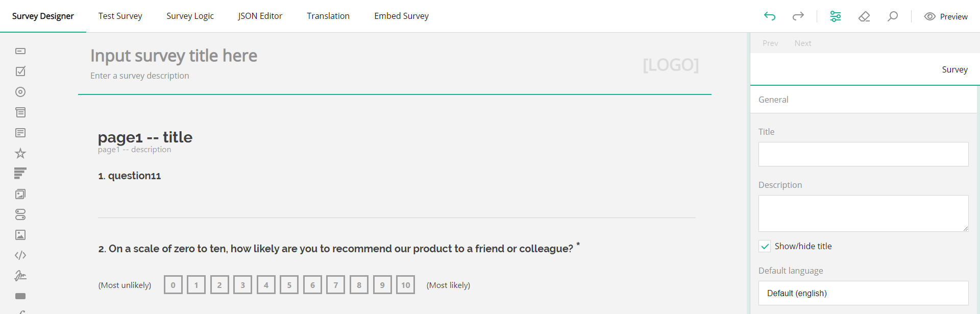The image size is (980, 314).
Task: Select the Radiogroup question type icon
Action: click(20, 92)
